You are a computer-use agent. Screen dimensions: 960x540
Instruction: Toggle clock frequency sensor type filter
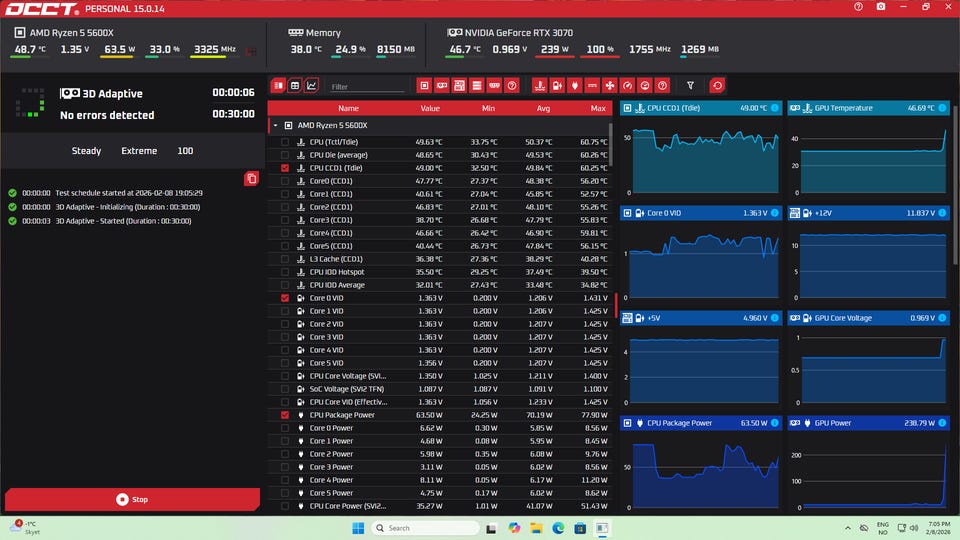click(x=628, y=86)
